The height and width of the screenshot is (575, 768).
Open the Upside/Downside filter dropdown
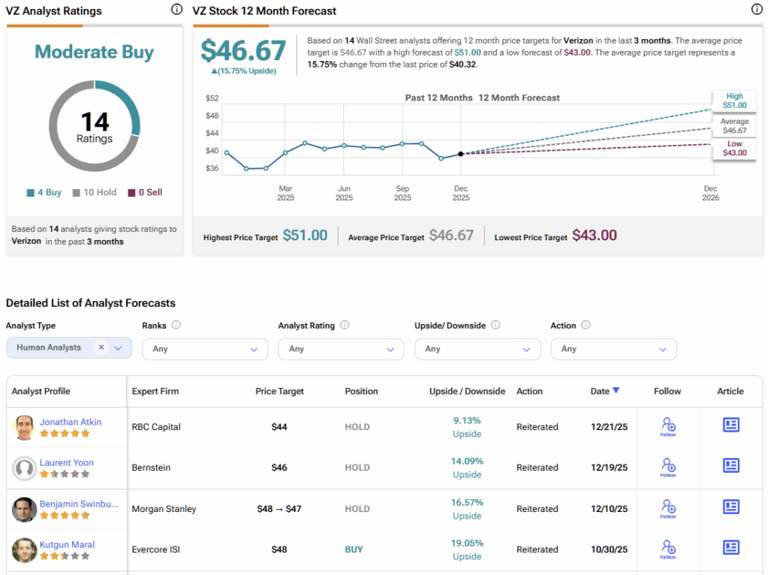(477, 349)
